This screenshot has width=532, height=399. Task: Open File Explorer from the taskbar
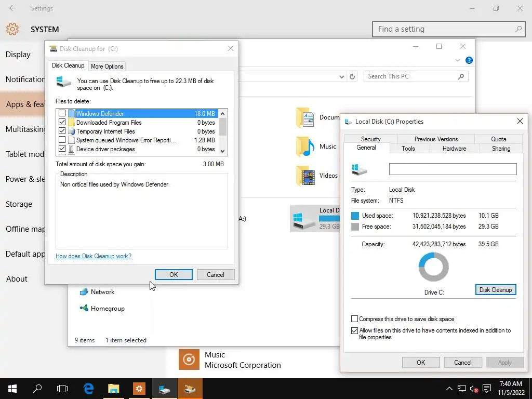pyautogui.click(x=114, y=389)
